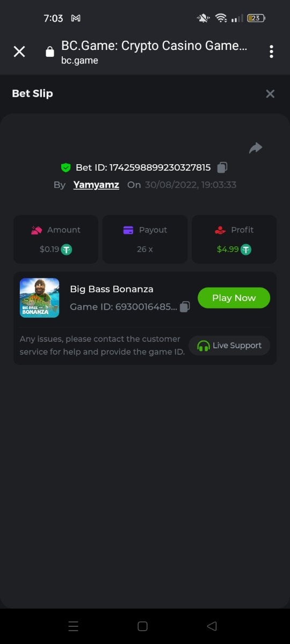Open the Big Bass Bonanza game thumbnail

point(40,298)
